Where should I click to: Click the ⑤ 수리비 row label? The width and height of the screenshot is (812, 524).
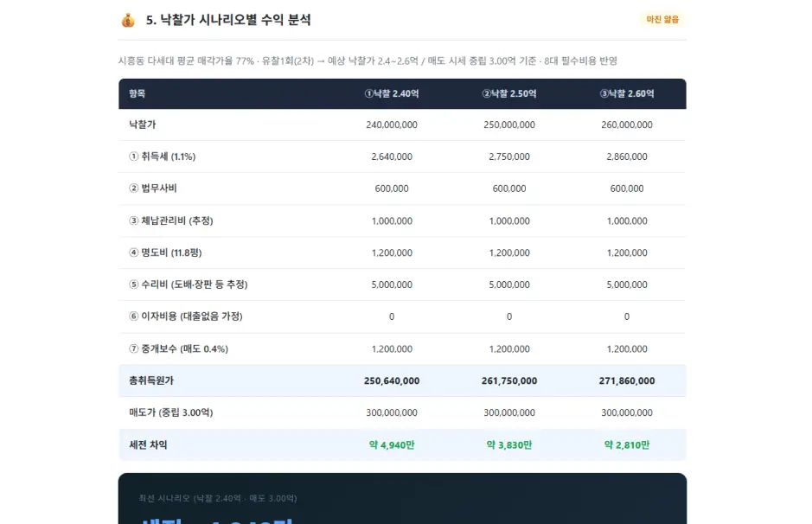click(188, 284)
